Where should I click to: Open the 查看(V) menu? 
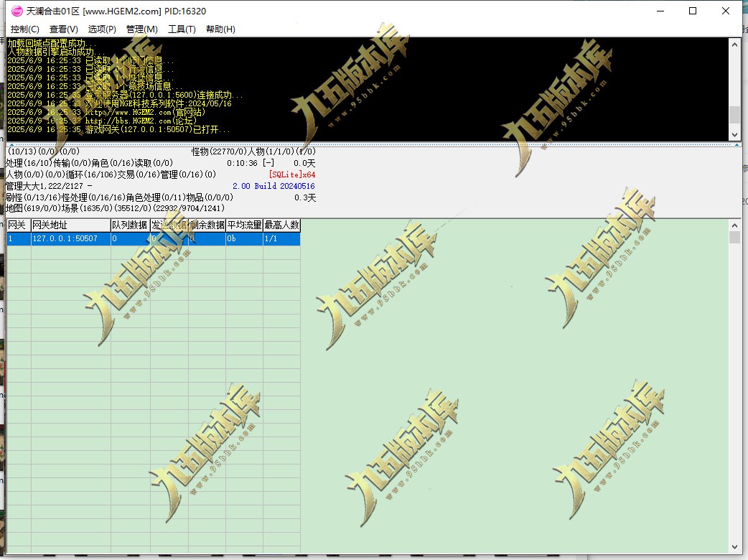(x=63, y=29)
